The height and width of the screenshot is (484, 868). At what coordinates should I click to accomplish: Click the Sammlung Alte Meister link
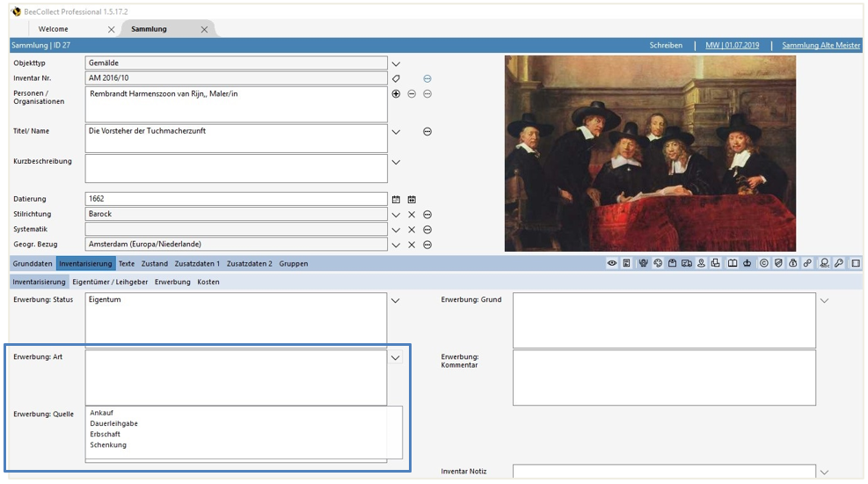820,45
